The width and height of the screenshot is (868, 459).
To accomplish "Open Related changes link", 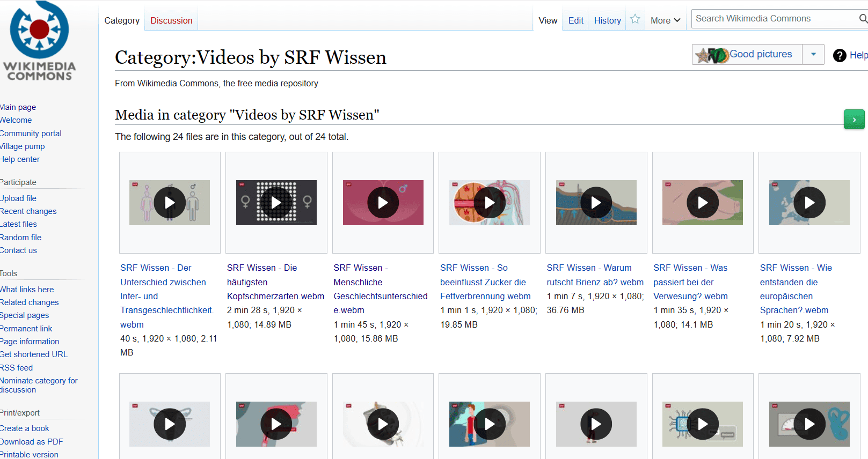I will (29, 302).
